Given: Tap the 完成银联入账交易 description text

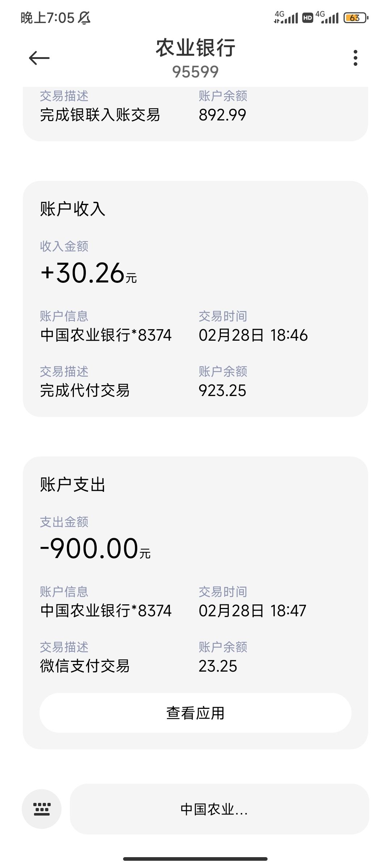Looking at the screenshot, I should click(100, 115).
